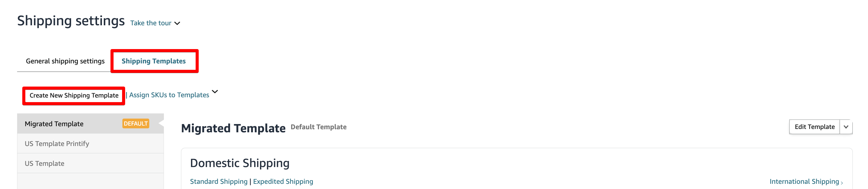Viewport: 868px width, 189px height.
Task: Select US Template in sidebar list
Action: 45,163
